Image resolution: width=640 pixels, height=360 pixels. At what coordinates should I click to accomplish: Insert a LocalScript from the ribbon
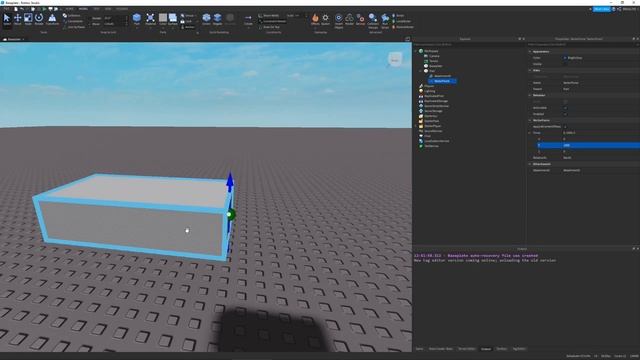tap(401, 21)
